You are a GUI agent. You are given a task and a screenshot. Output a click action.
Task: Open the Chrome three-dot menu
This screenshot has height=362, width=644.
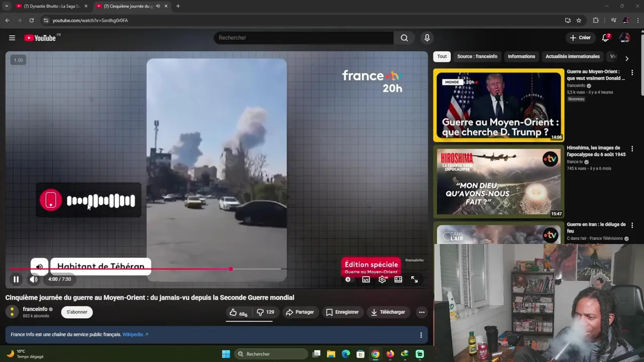[637, 20]
